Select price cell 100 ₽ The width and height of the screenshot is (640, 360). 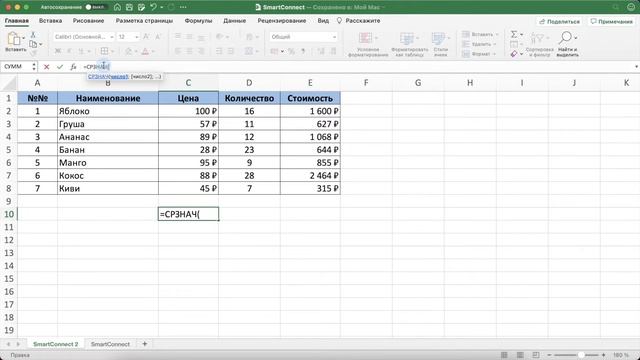pos(188,111)
